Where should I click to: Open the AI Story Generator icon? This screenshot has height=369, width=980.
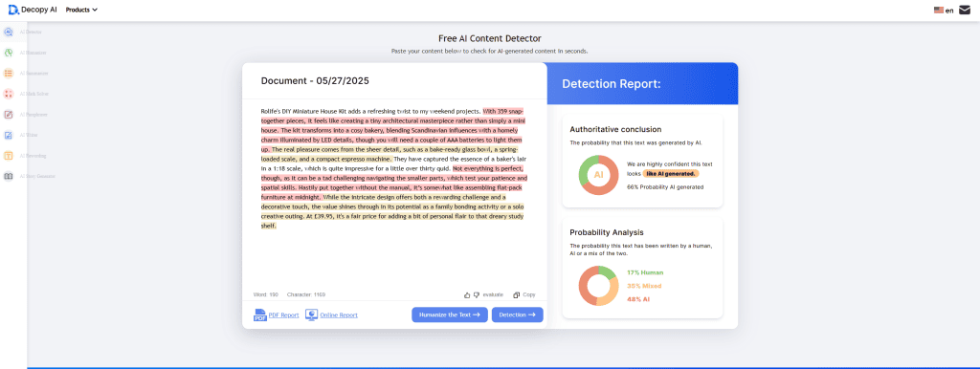9,176
